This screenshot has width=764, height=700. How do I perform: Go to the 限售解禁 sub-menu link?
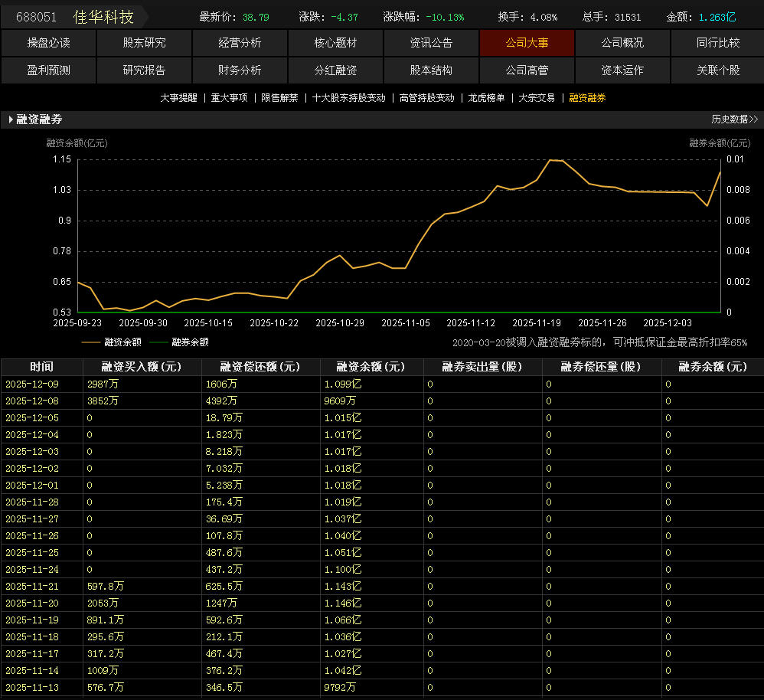pos(279,98)
